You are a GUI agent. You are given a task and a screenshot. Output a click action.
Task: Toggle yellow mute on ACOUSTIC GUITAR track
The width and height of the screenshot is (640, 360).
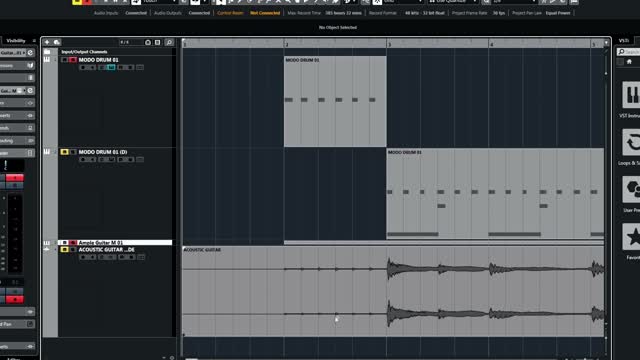[x=64, y=249]
